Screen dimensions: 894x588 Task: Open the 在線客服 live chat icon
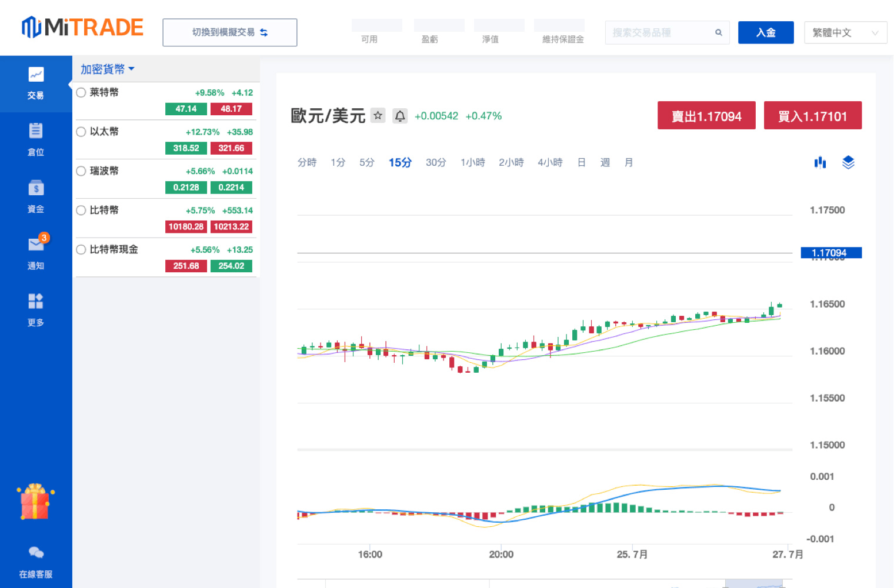point(36,553)
